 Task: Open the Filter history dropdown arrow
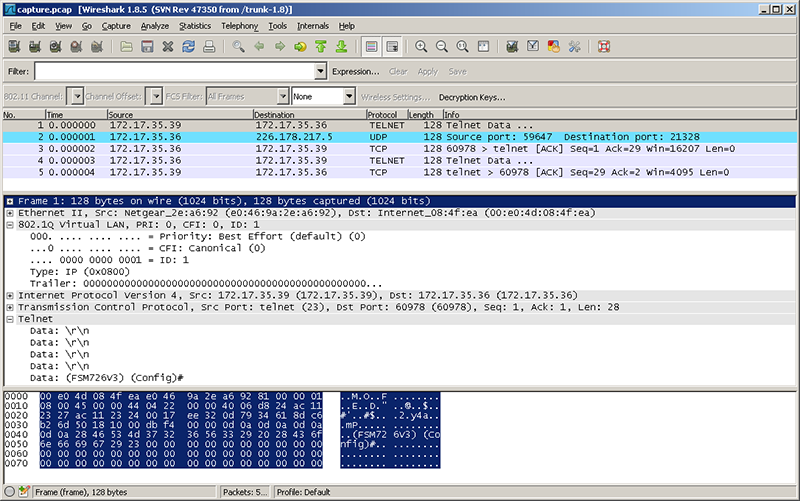point(320,71)
